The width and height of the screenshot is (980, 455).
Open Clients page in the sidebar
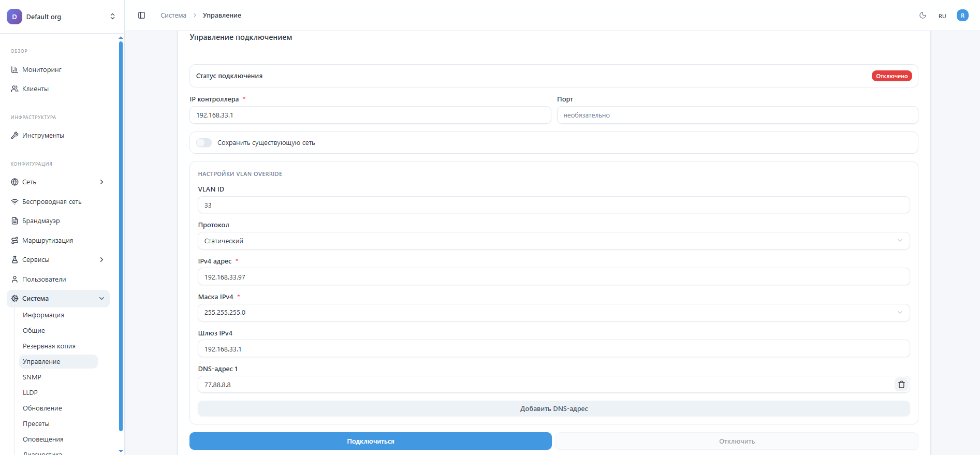pos(35,89)
